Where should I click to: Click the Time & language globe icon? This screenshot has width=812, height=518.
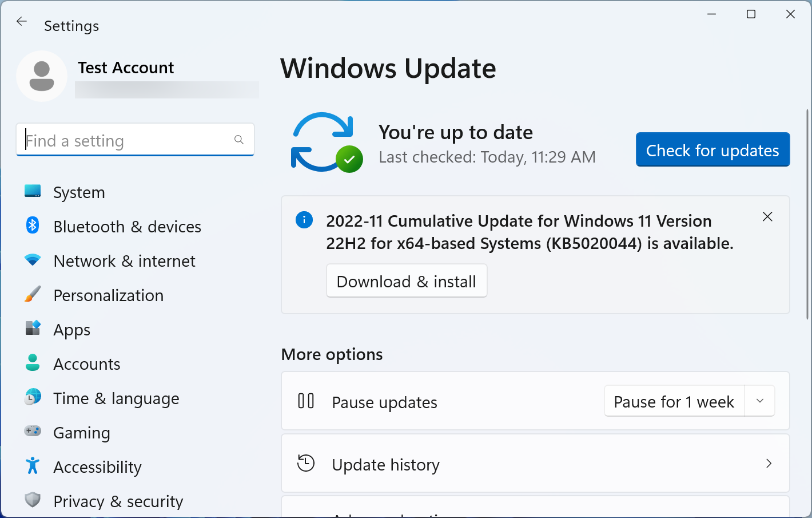pyautogui.click(x=33, y=397)
